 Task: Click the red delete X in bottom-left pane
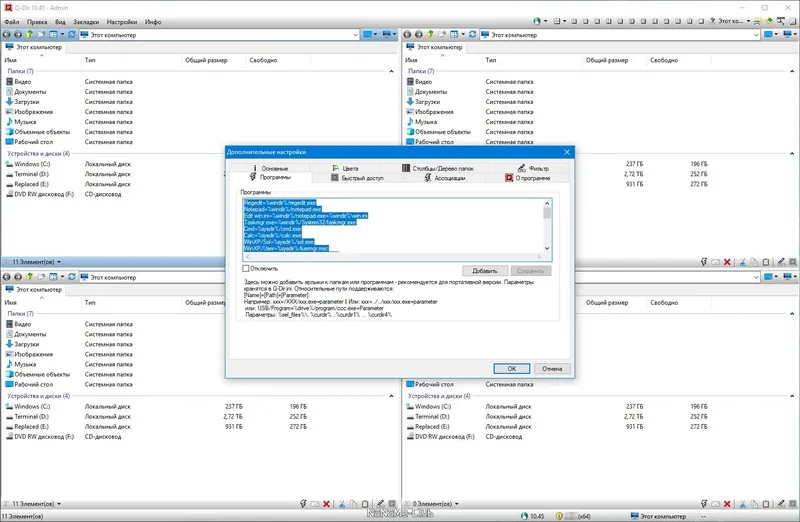coord(327,504)
